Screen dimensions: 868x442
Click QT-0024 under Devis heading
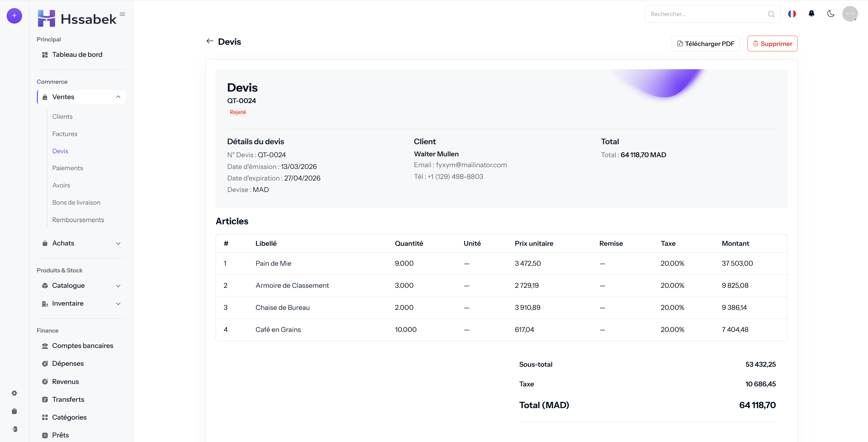coord(241,101)
